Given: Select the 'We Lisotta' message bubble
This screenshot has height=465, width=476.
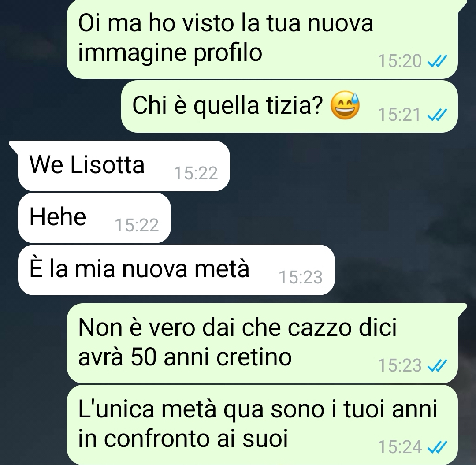Looking at the screenshot, I should click(x=124, y=166).
